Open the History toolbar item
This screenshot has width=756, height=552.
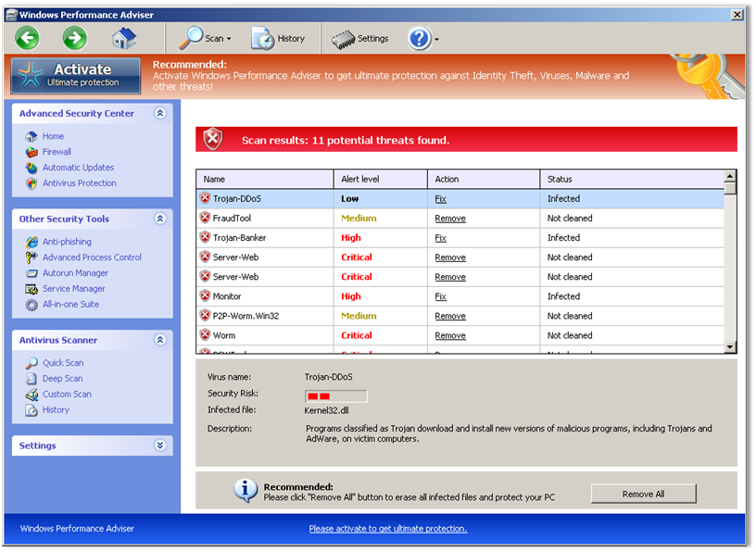[276, 38]
